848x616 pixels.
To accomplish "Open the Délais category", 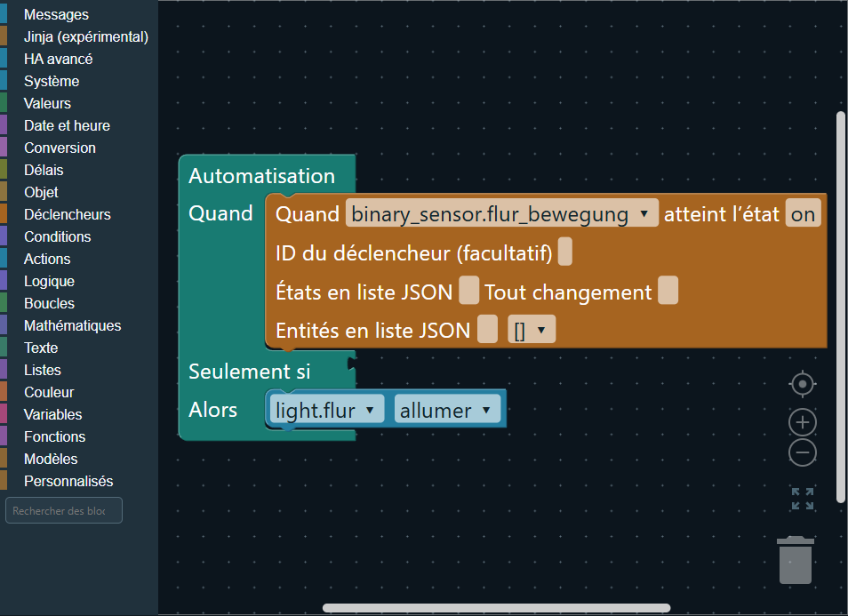I will pos(79,170).
